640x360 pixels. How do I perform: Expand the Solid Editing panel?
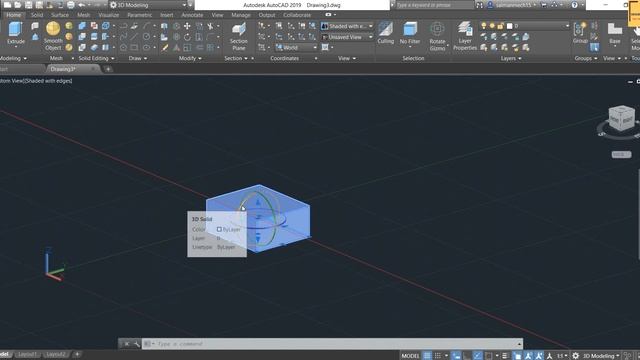pyautogui.click(x=96, y=58)
